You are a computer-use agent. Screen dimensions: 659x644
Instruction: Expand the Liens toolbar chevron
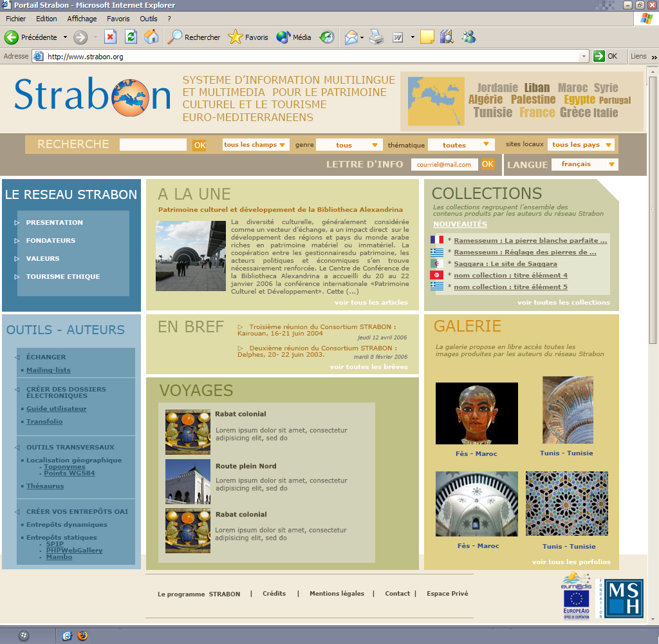(654, 57)
